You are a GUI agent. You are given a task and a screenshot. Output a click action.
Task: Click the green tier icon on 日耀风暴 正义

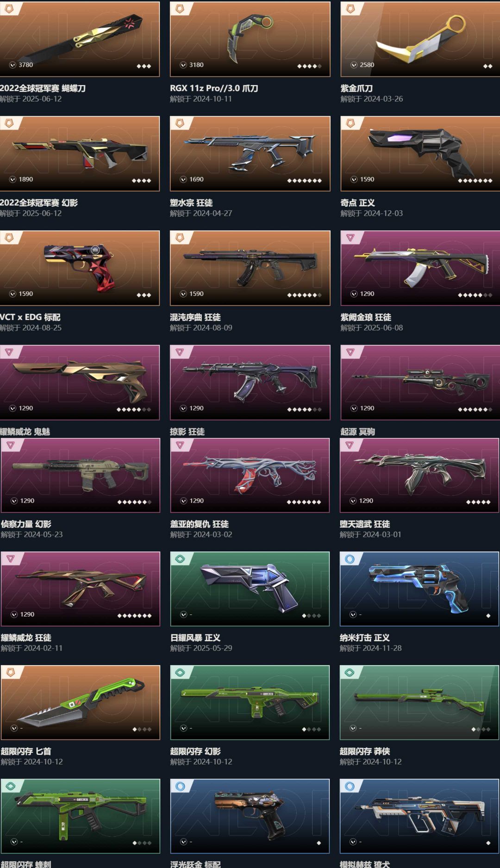click(x=180, y=559)
